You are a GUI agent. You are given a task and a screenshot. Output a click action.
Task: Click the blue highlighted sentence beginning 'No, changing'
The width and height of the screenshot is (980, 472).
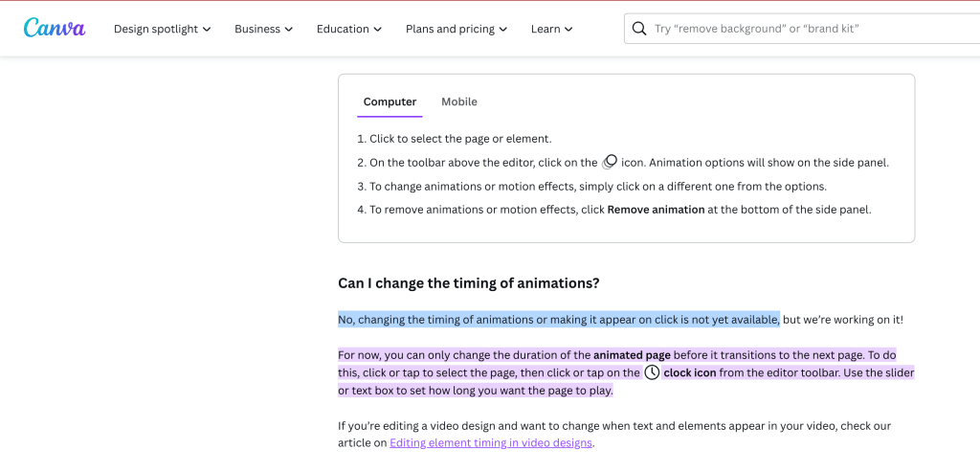(x=559, y=320)
